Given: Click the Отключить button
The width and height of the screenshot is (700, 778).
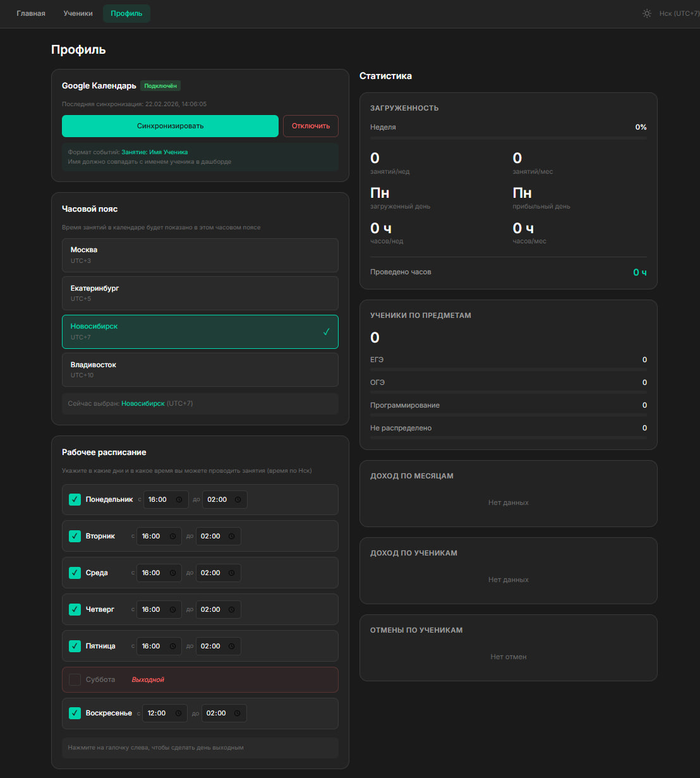Looking at the screenshot, I should pyautogui.click(x=310, y=126).
